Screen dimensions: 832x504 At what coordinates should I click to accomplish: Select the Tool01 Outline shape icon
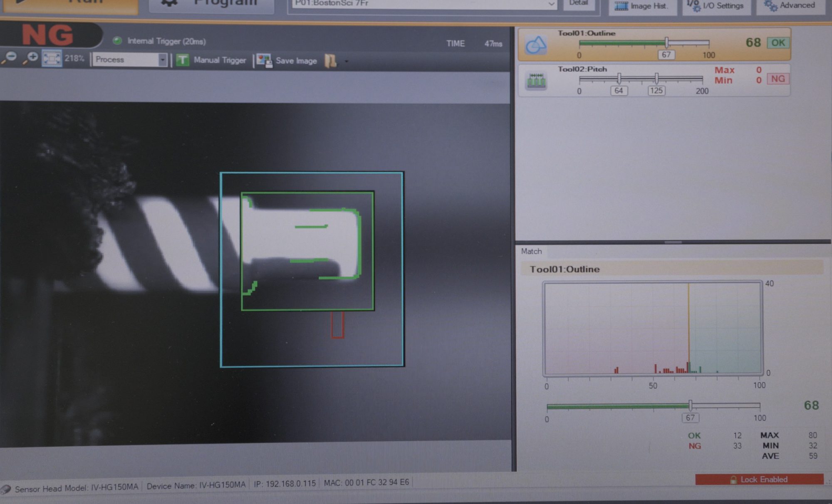536,44
